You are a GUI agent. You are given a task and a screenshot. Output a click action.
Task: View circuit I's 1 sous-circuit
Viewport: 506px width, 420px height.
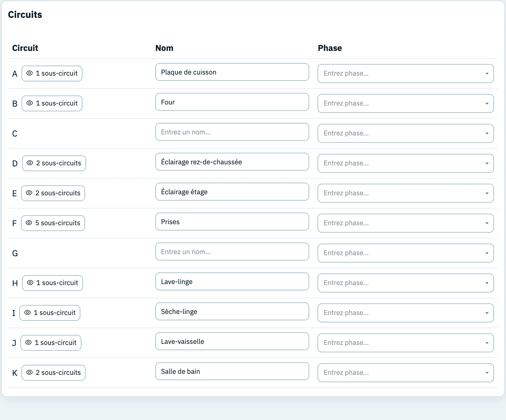point(50,313)
